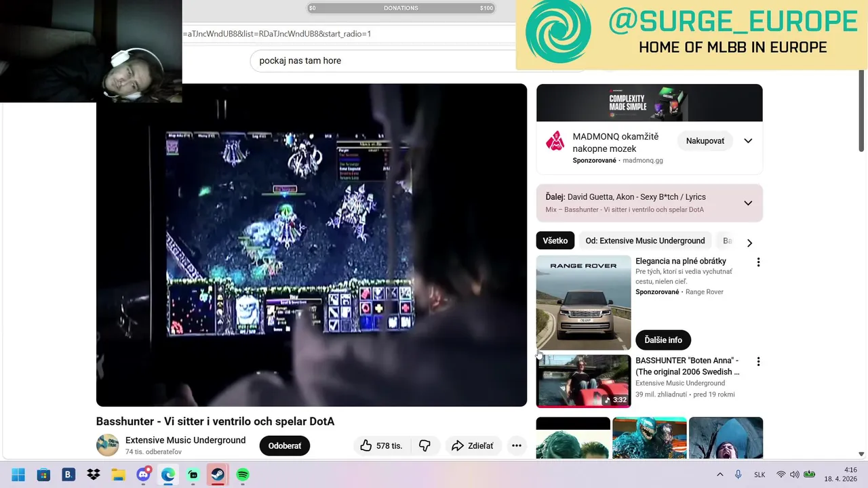The image size is (868, 488).
Task: Click the MADMONQ logo icon
Action: pyautogui.click(x=555, y=141)
